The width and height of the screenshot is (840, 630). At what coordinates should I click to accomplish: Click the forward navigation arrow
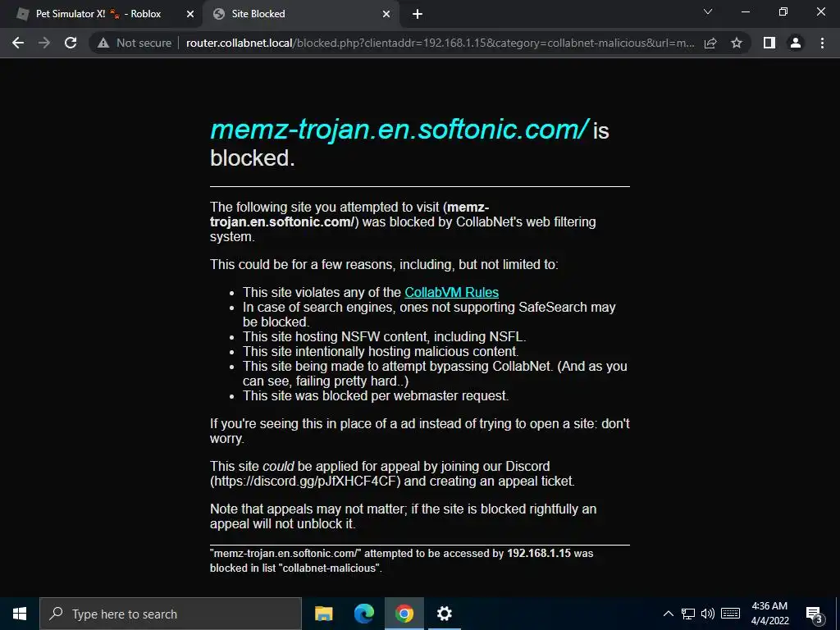tap(44, 43)
